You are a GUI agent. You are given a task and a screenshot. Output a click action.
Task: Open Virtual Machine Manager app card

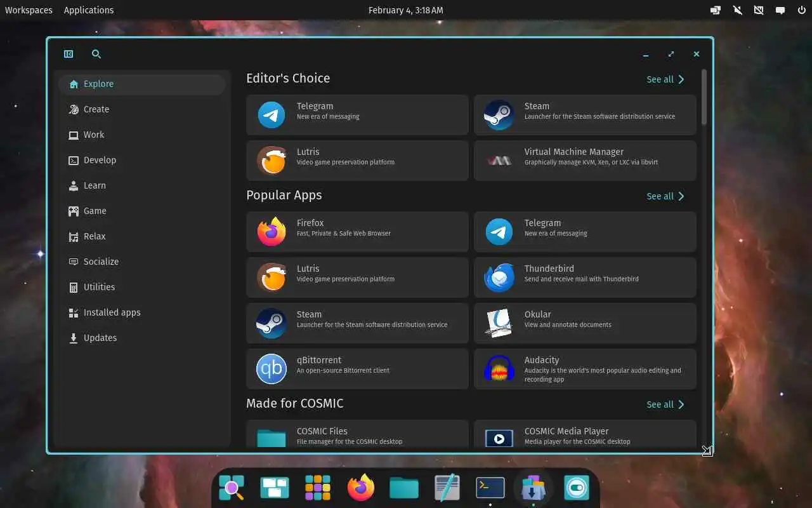(585, 161)
